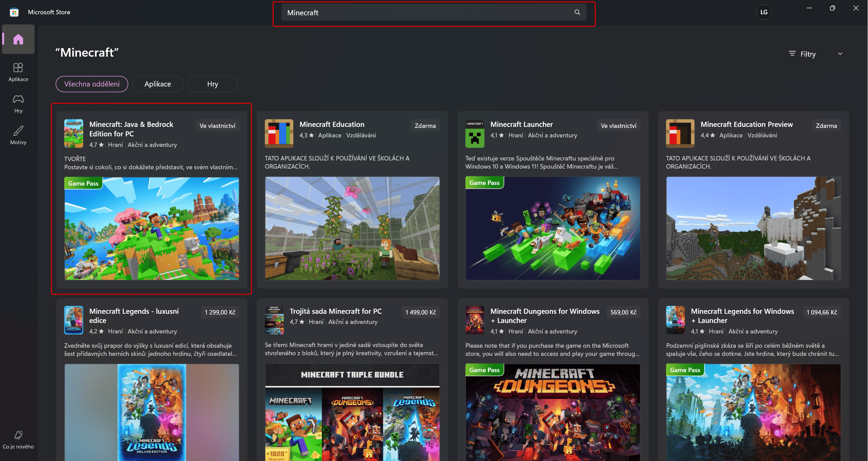868x461 pixels.
Task: Click description starting 'Zvedněte svůj prapor'
Action: pos(151,349)
